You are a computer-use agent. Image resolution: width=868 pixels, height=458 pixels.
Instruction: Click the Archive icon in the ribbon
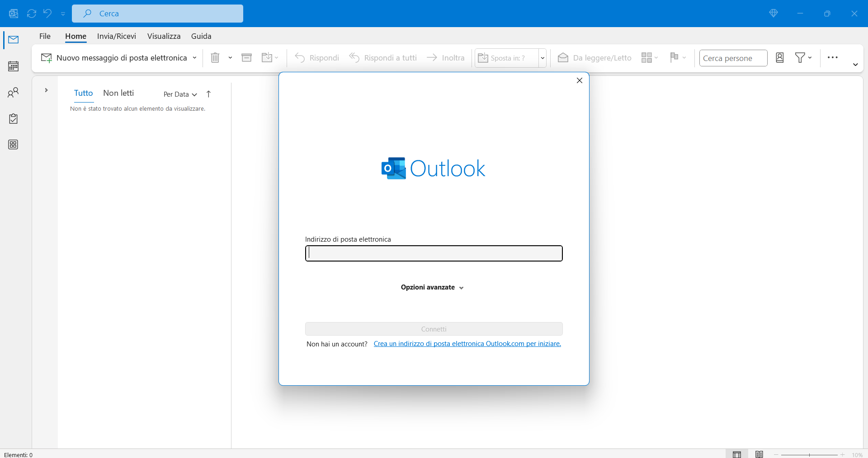(246, 58)
